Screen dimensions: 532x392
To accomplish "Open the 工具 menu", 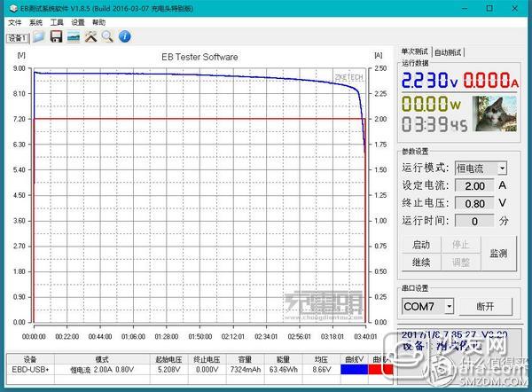I will click(57, 22).
